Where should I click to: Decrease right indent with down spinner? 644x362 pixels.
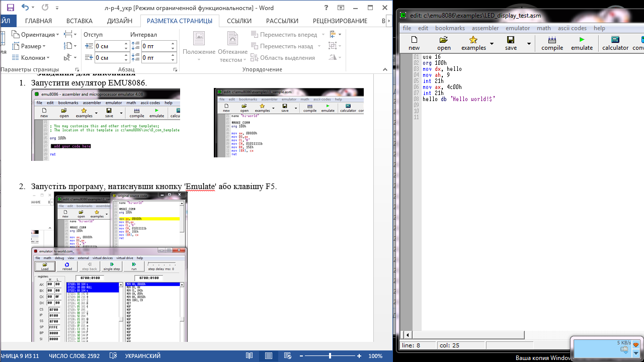[x=126, y=60]
